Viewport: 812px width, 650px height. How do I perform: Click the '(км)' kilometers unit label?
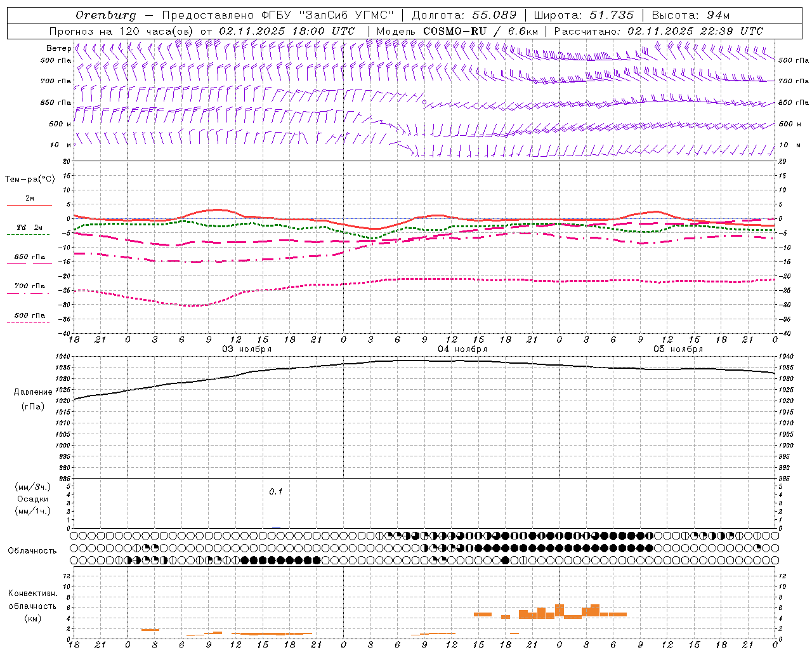(33, 618)
